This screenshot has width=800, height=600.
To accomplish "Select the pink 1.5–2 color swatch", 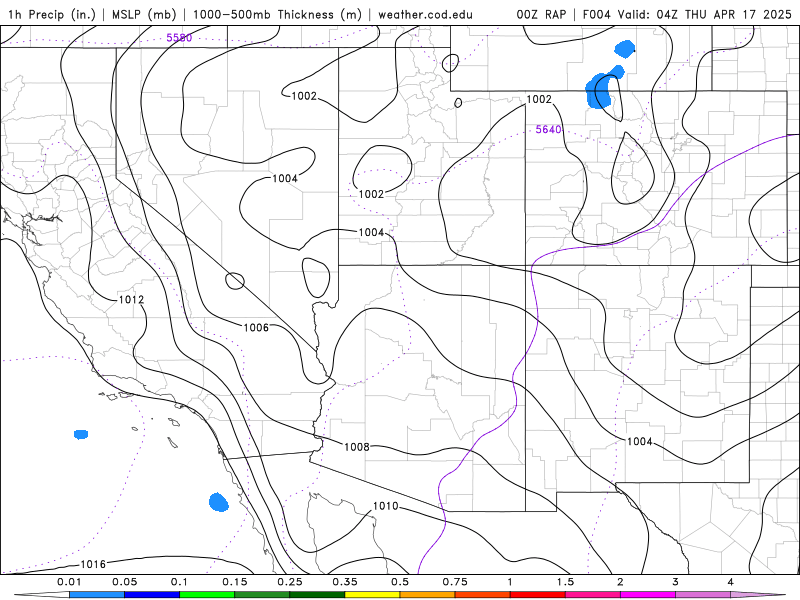I will [593, 595].
